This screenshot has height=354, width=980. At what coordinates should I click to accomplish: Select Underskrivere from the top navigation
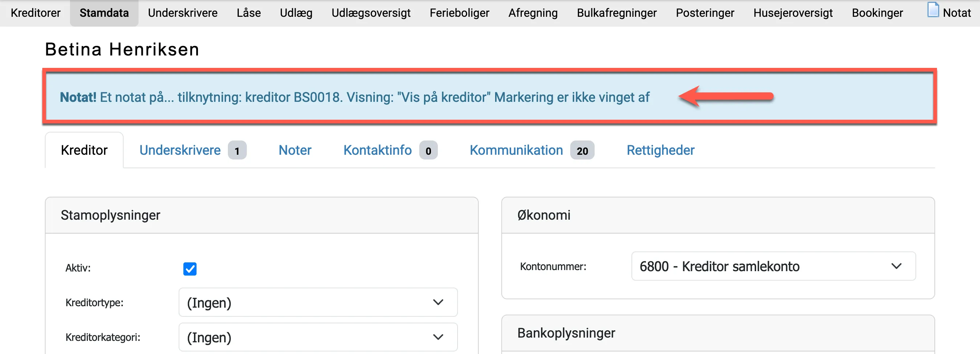(183, 12)
